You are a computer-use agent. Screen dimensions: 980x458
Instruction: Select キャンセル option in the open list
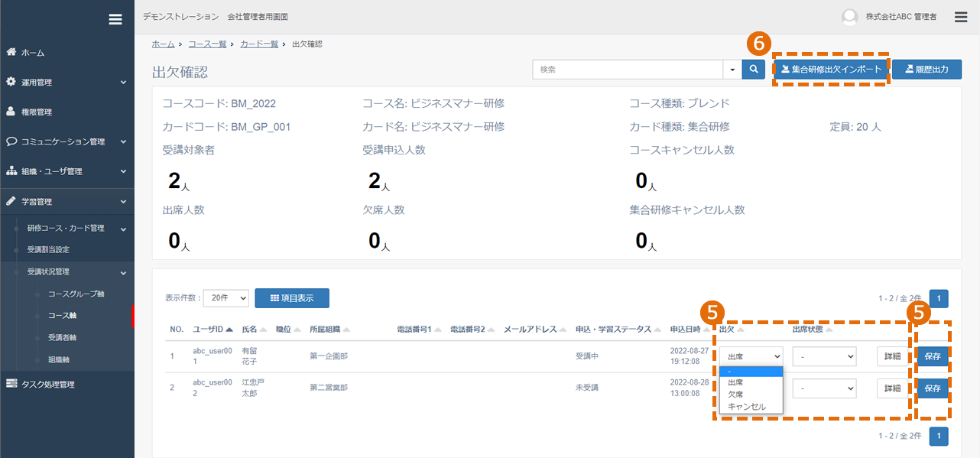751,407
